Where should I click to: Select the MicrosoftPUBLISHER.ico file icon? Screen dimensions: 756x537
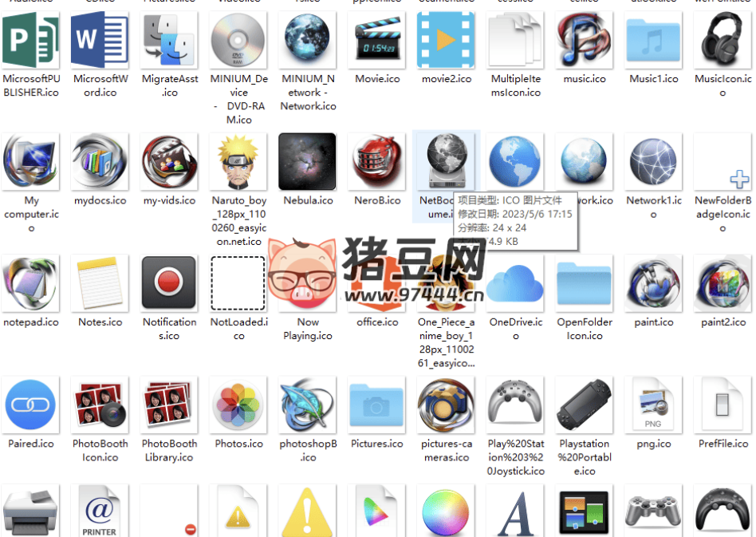point(31,40)
